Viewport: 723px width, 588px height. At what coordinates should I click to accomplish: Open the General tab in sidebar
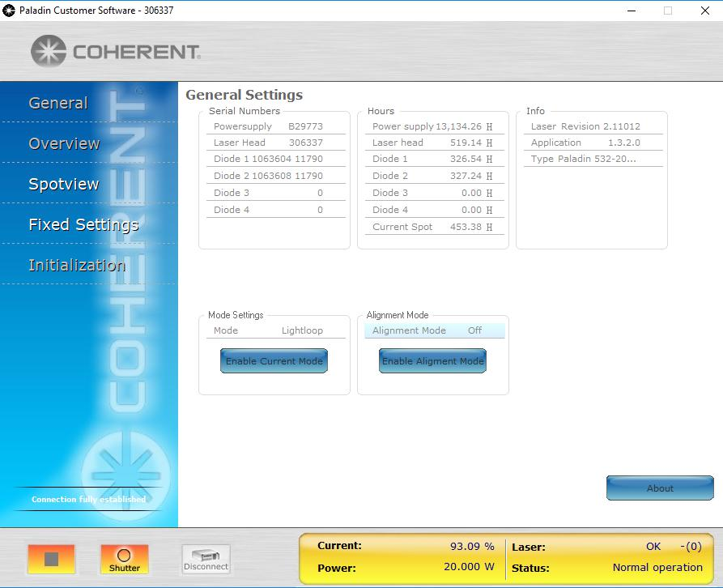(58, 103)
